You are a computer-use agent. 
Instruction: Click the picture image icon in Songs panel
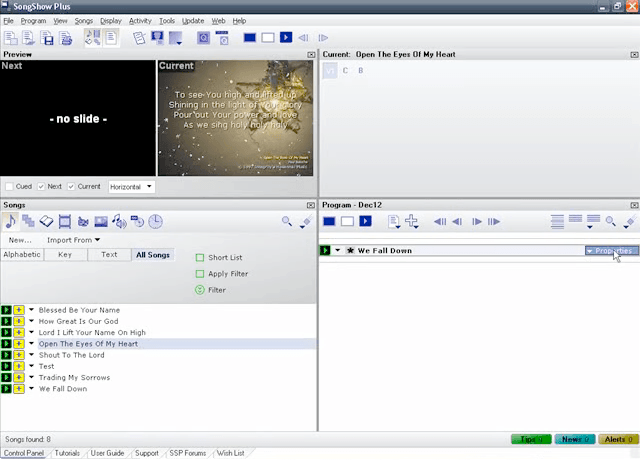[x=101, y=222]
